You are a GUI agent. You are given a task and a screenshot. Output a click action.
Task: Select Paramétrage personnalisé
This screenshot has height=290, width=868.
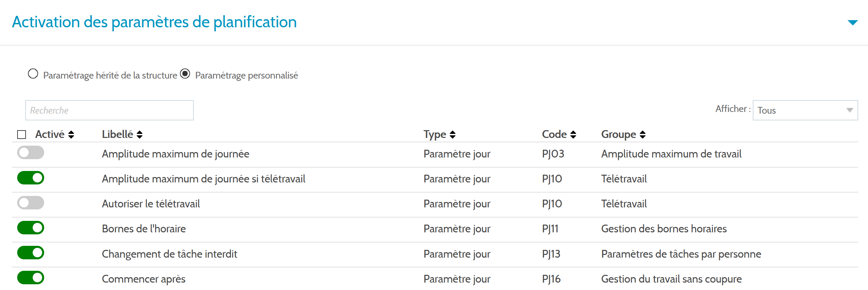(x=185, y=74)
